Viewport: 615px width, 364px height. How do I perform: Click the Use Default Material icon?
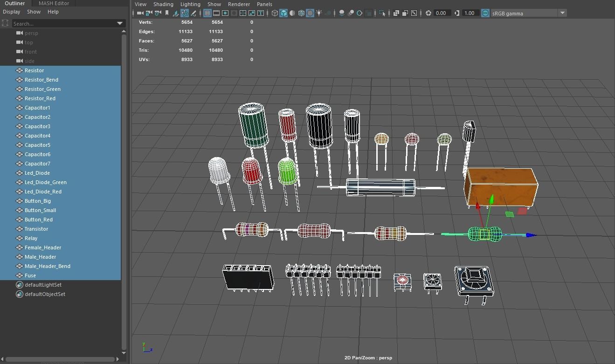[x=293, y=13]
